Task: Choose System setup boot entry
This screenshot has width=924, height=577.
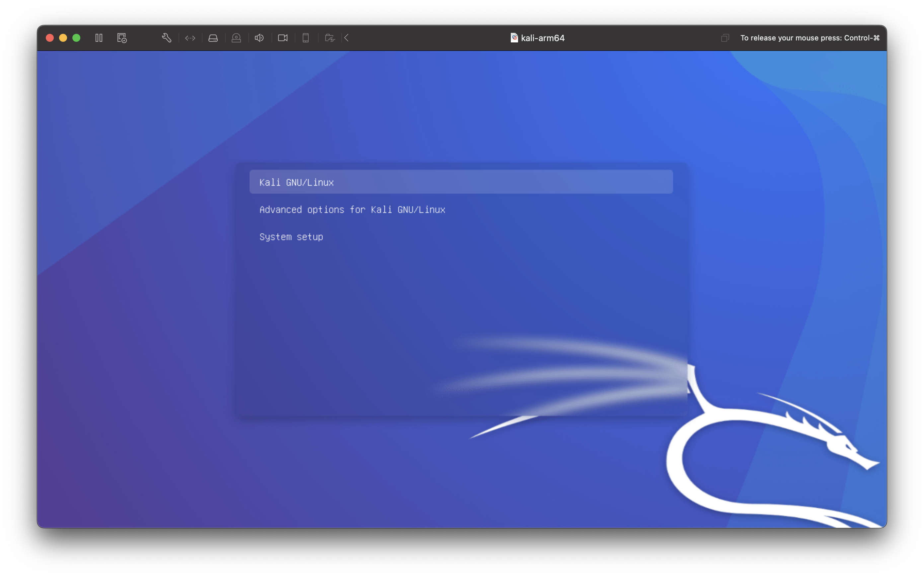Action: click(x=291, y=237)
